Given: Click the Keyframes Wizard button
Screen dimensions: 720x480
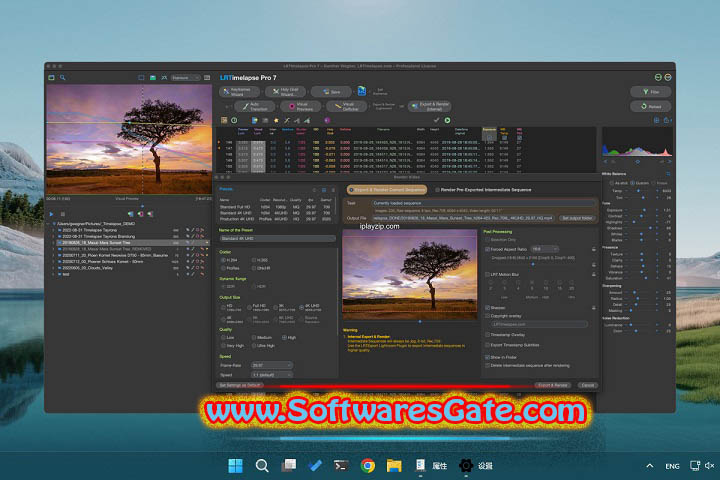Looking at the screenshot, I should click(239, 92).
